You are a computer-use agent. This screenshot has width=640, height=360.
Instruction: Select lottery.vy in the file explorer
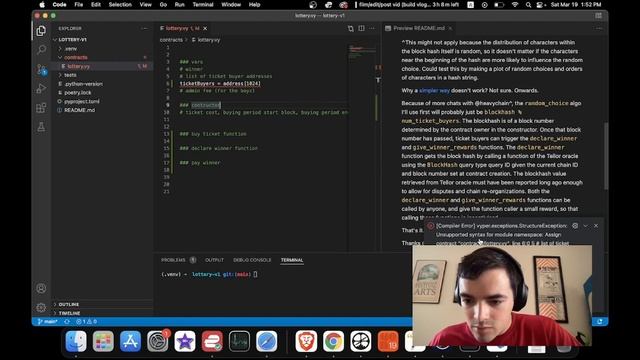pyautogui.click(x=102, y=66)
